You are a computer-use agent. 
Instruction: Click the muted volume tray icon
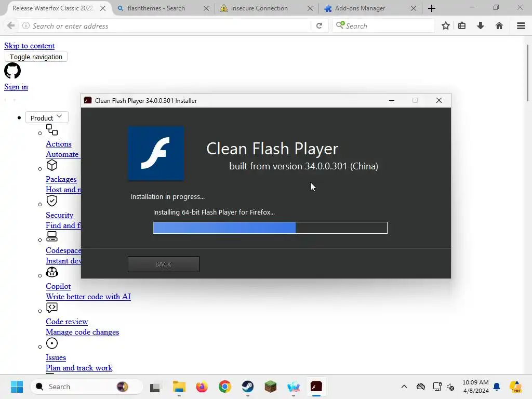(450, 387)
